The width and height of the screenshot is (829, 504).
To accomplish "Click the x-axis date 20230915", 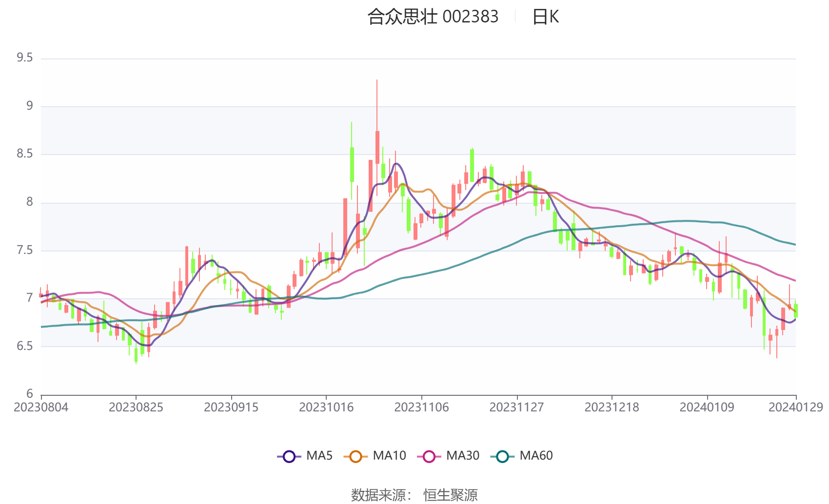I will coord(231,407).
